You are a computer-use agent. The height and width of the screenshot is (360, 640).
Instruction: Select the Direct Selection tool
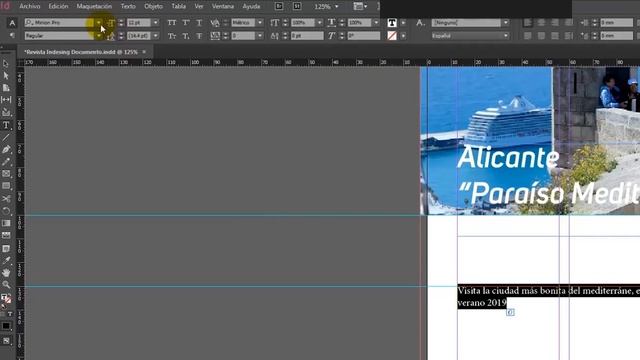(x=6, y=76)
